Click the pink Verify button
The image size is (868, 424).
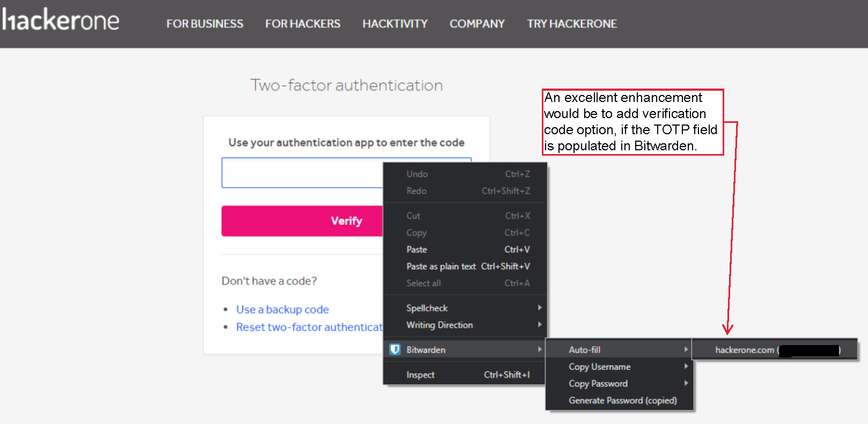tap(302, 221)
